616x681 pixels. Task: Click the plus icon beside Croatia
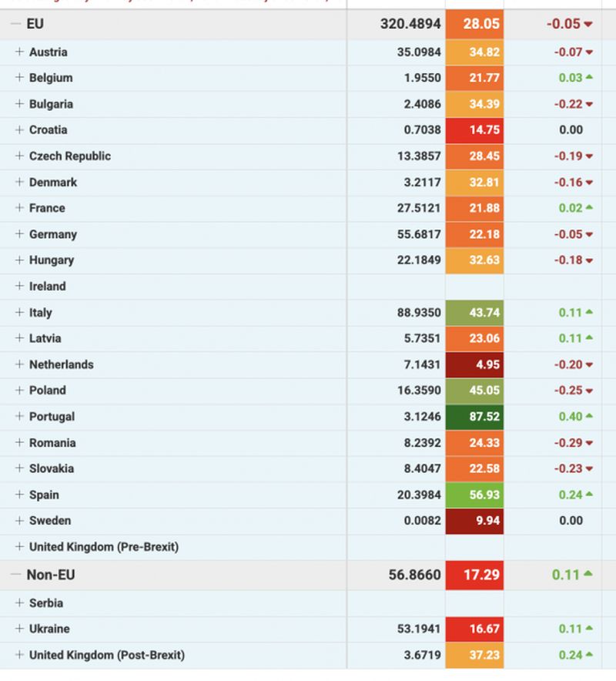[x=20, y=130]
